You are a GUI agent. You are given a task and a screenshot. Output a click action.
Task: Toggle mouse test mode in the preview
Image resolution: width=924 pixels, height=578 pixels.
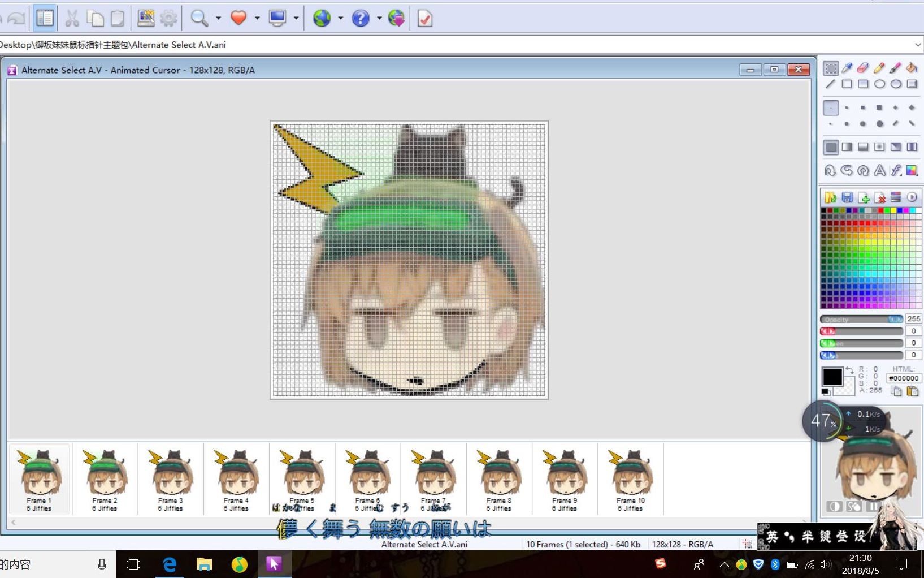tap(854, 506)
